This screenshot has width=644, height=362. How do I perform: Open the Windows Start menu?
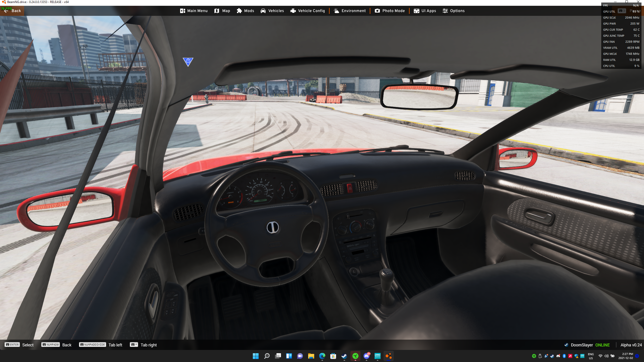point(256,356)
